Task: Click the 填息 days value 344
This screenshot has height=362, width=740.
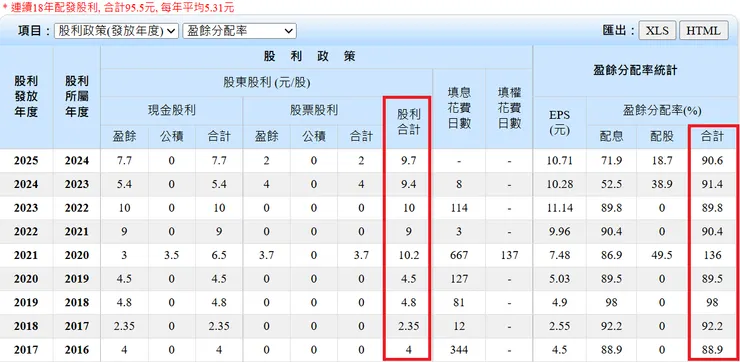Action: tap(459, 350)
